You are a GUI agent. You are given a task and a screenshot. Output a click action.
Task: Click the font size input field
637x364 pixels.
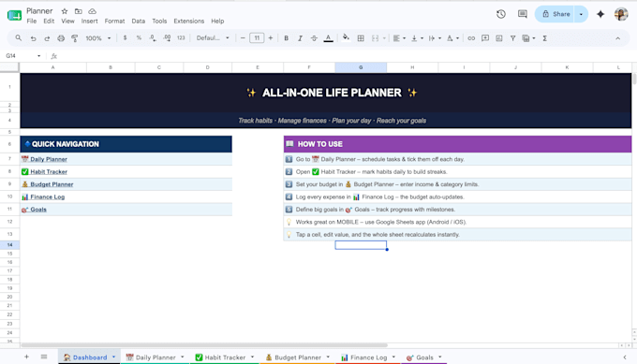click(257, 37)
